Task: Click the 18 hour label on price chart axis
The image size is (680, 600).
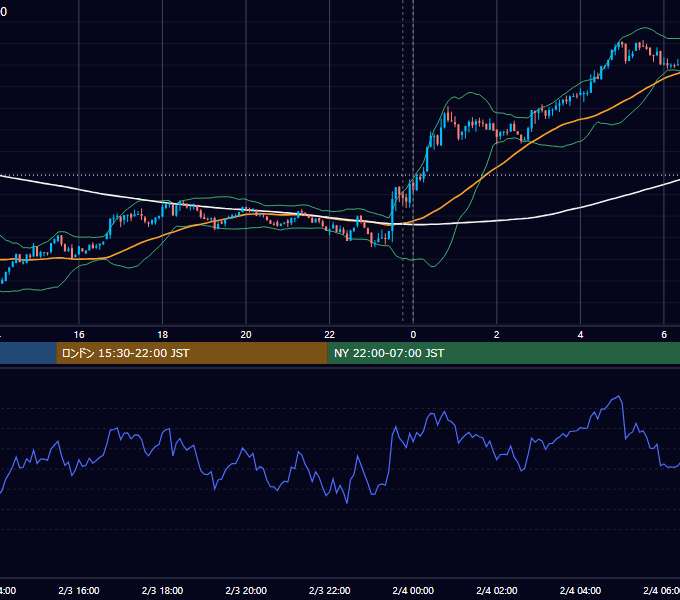Action: click(163, 335)
